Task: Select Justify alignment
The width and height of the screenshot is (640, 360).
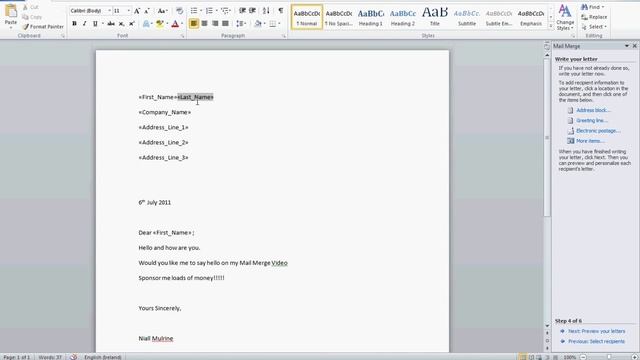Action: pos(225,24)
